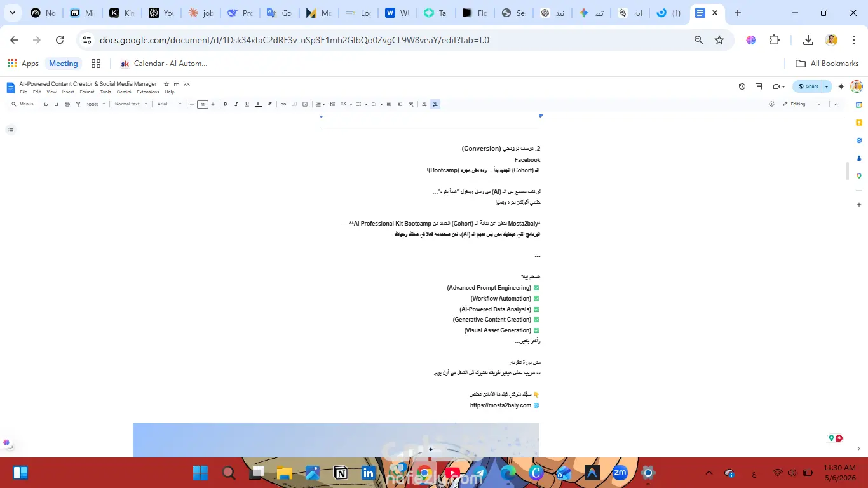868x488 pixels.
Task: Toggle underline formatting
Action: pyautogui.click(x=247, y=104)
